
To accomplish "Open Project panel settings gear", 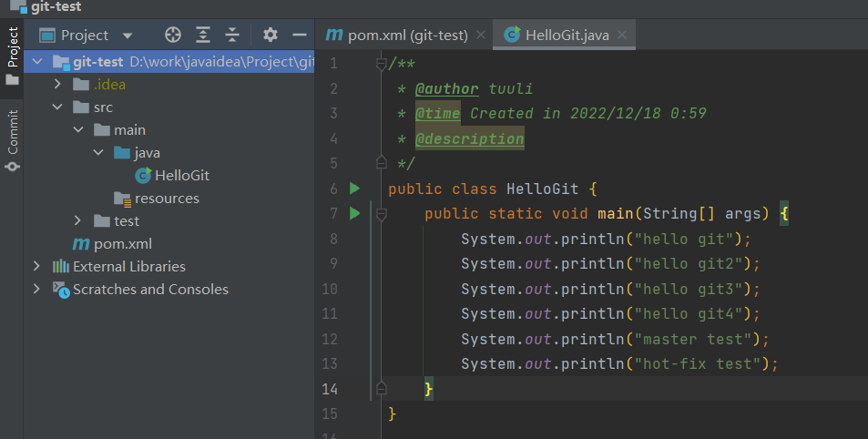I will click(x=270, y=36).
